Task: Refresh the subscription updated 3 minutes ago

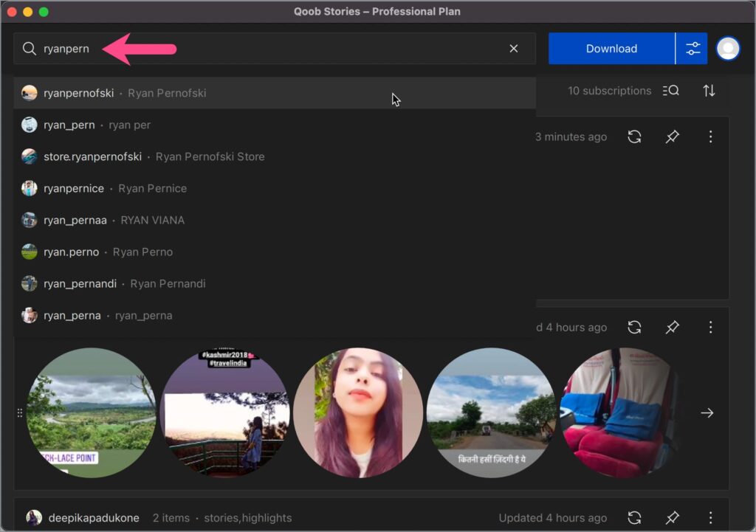Action: pyautogui.click(x=634, y=137)
